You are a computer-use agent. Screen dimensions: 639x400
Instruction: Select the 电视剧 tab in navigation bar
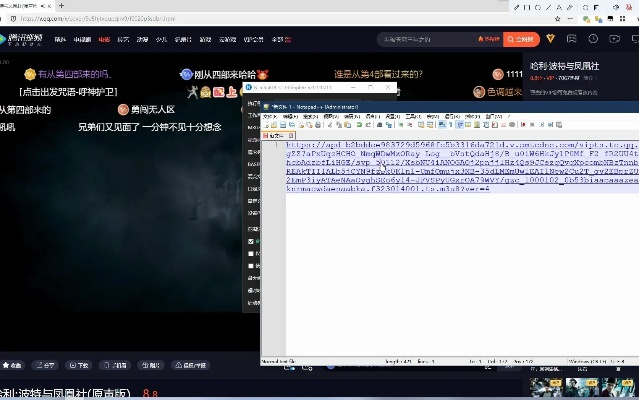(82, 40)
